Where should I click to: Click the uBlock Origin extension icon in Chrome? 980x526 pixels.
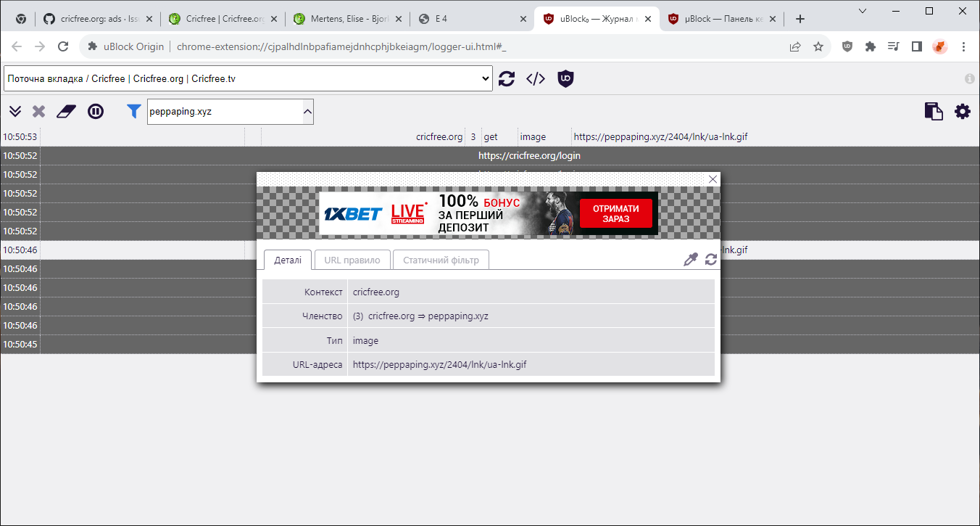click(x=847, y=46)
